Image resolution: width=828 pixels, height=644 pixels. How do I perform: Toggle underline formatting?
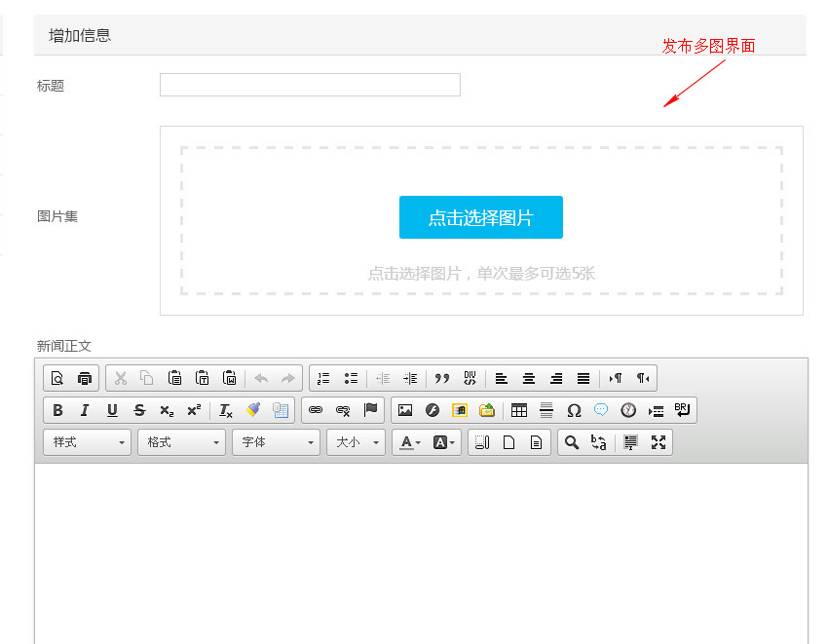pos(112,410)
